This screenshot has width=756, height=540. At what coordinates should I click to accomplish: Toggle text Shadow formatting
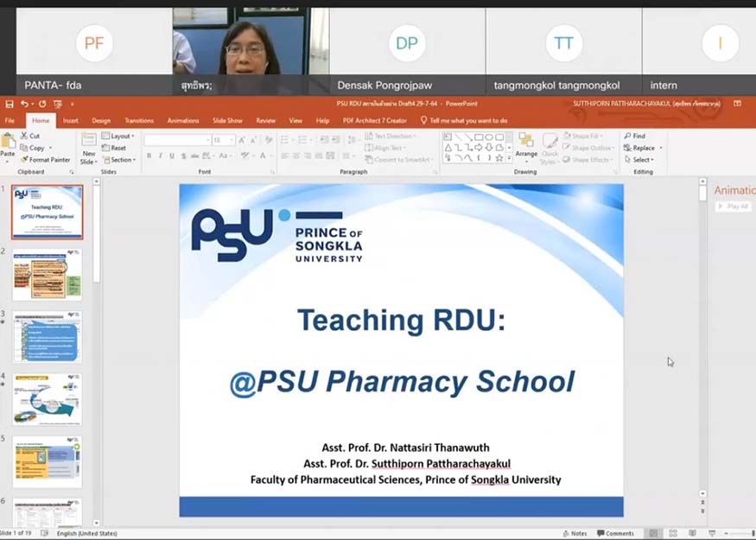[x=184, y=156]
